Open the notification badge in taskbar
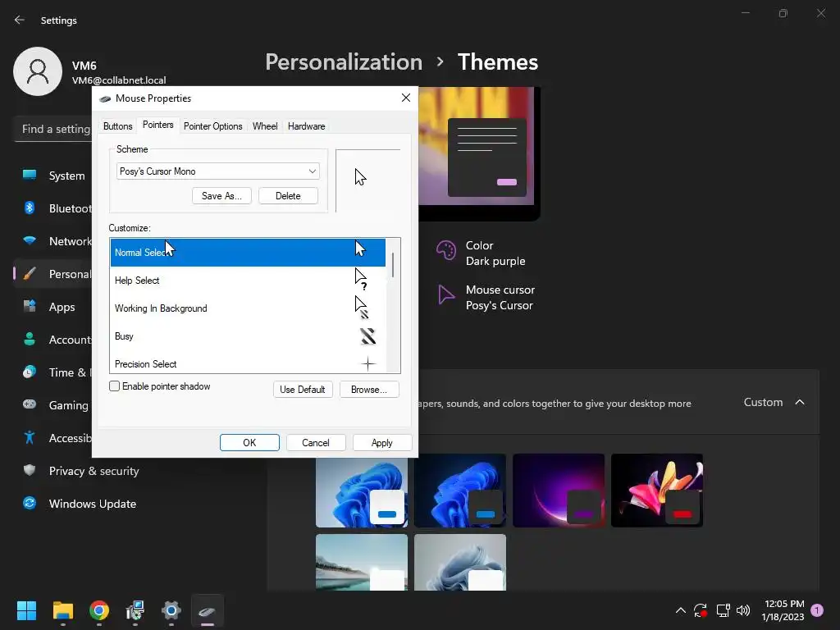Image resolution: width=840 pixels, height=630 pixels. tap(817, 610)
